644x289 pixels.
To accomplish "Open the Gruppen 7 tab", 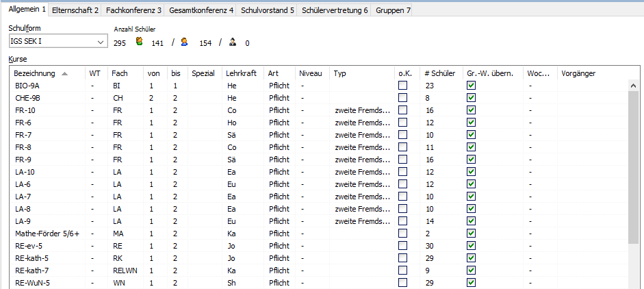I will tap(394, 10).
